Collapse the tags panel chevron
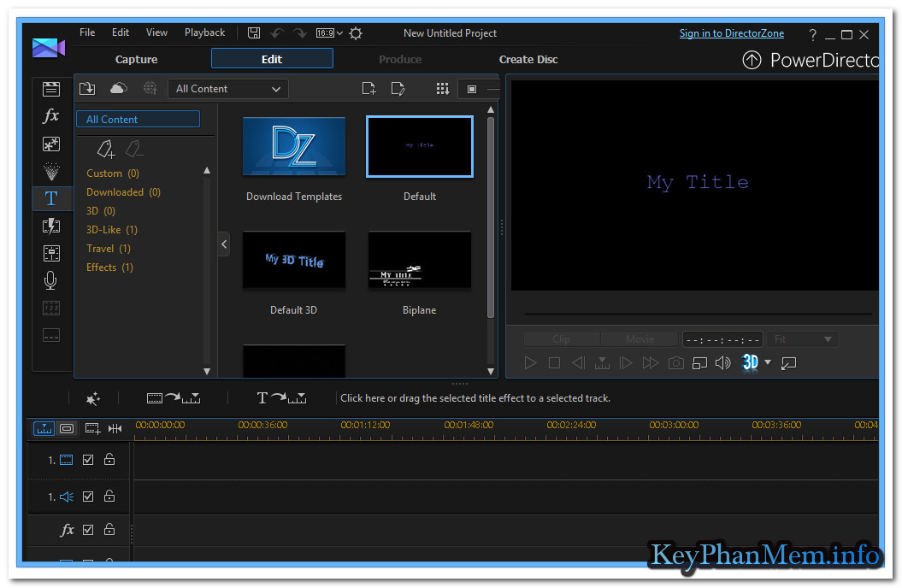The image size is (902, 588). click(x=224, y=244)
